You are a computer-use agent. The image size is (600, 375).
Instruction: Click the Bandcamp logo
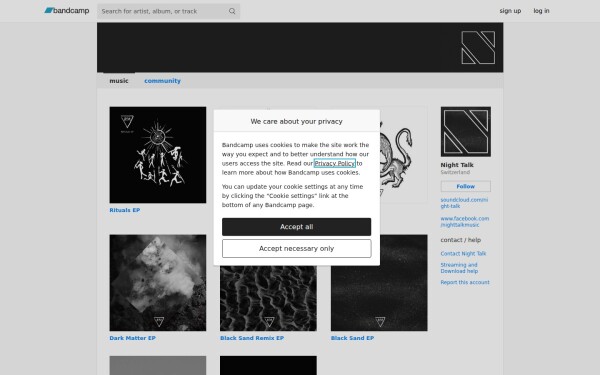67,11
